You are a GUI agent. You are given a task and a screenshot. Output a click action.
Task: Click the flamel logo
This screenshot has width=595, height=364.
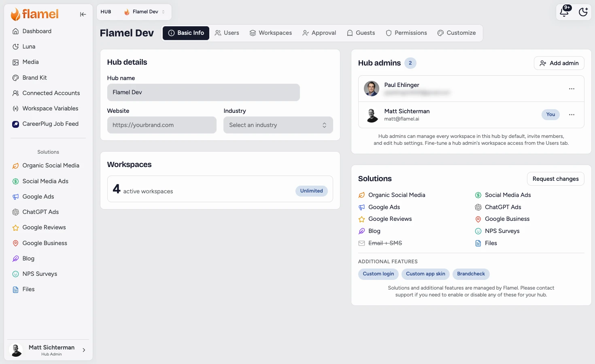coord(35,14)
